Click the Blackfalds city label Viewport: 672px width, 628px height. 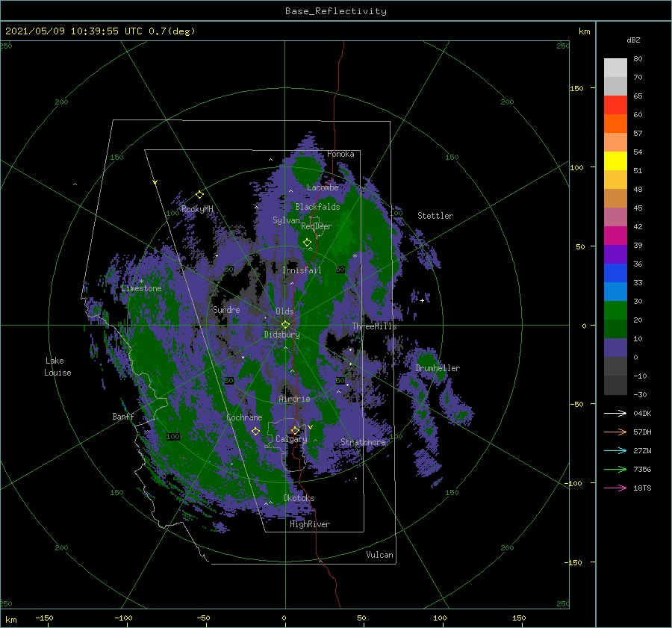click(317, 207)
